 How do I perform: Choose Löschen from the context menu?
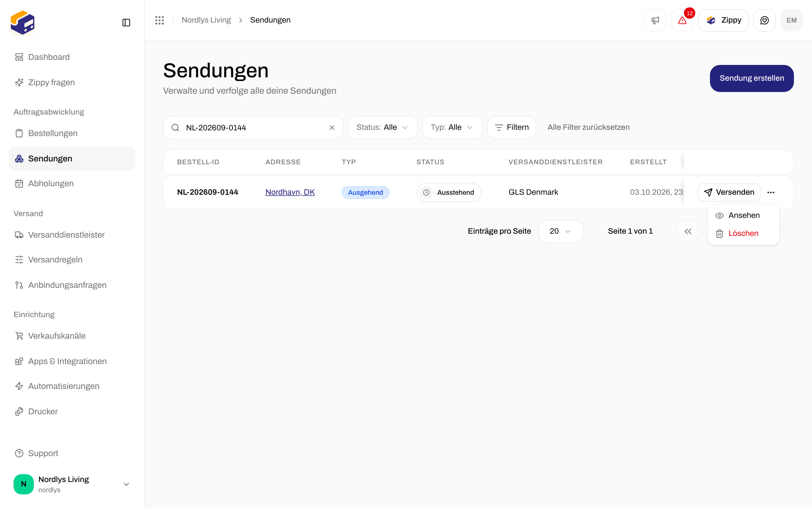pos(743,233)
